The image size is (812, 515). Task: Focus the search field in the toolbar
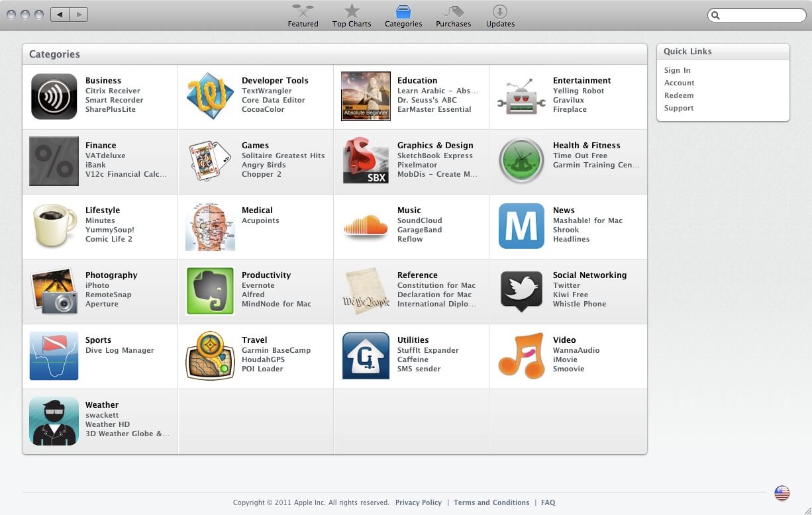coord(756,15)
